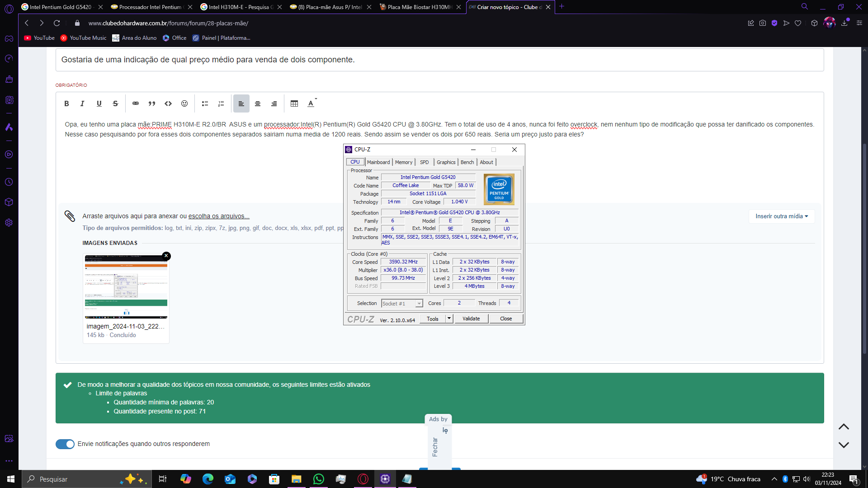Jump to page top with the up chevron
Screen dimensions: 868x488
[844, 427]
